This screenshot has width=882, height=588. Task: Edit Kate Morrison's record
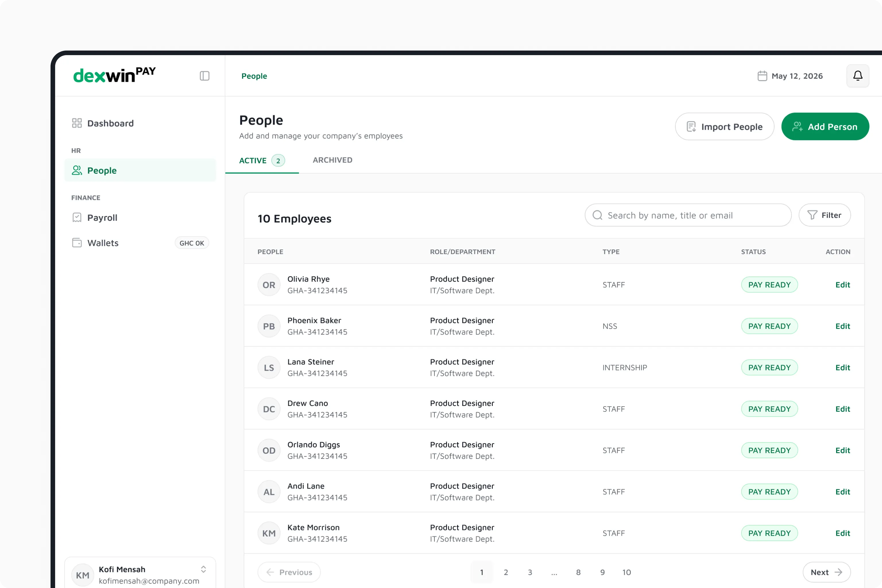click(843, 533)
